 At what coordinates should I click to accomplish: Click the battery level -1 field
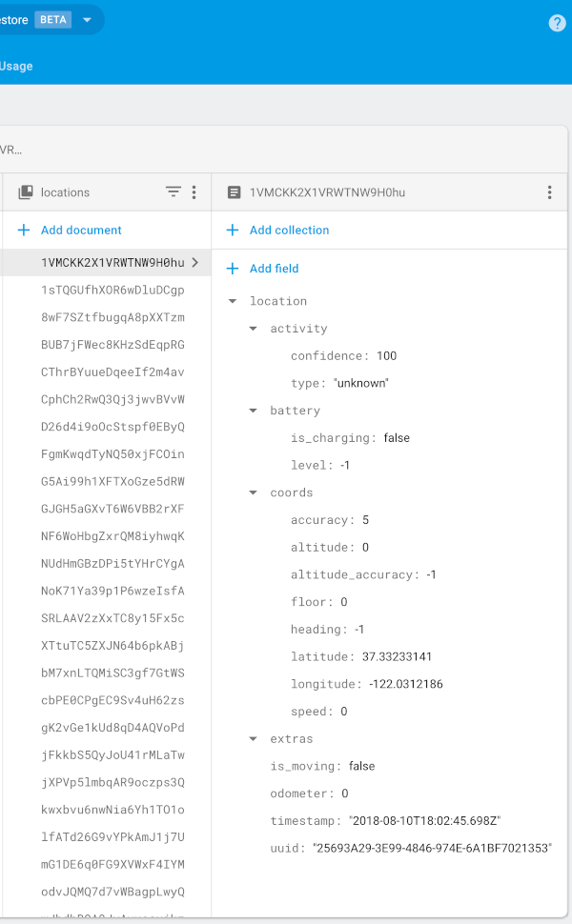[320, 465]
